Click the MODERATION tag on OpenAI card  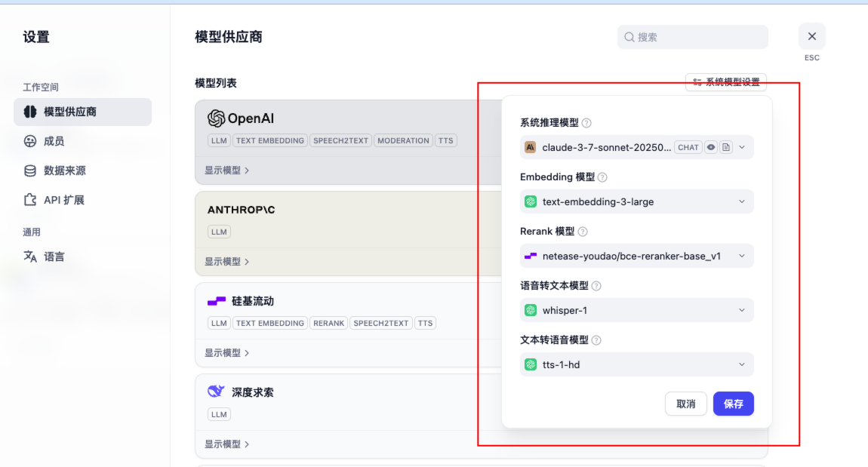403,140
